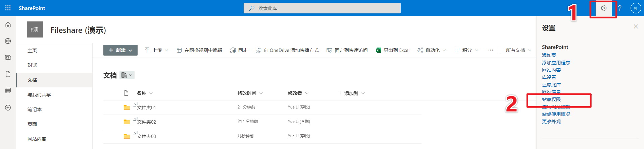The image size is (644, 149).
Task: Expand the 新建 dropdown button
Action: 120,50
